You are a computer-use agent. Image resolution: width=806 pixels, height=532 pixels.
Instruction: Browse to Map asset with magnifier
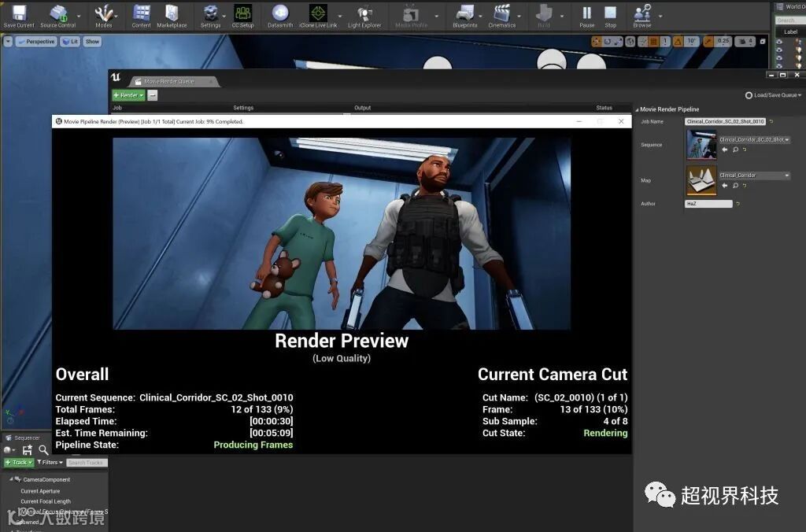pyautogui.click(x=736, y=186)
